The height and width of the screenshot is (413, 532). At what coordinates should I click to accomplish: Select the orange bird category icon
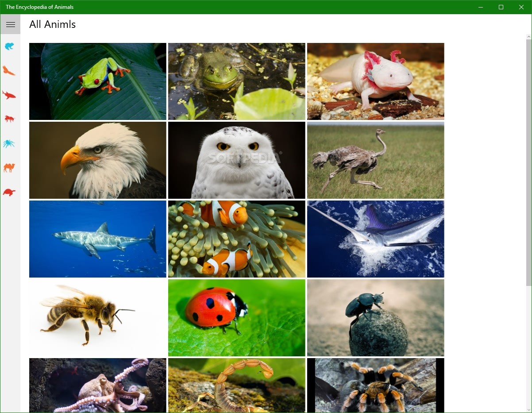pos(9,70)
